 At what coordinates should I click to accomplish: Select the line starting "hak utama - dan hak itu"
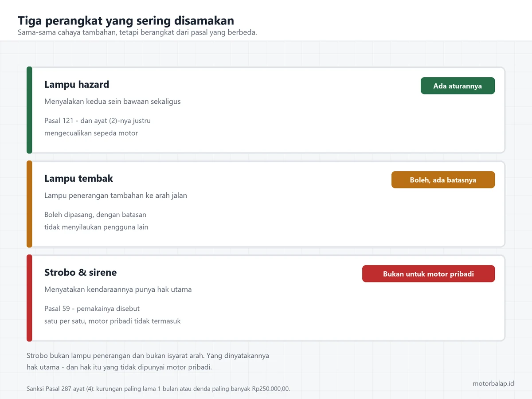coord(119,368)
